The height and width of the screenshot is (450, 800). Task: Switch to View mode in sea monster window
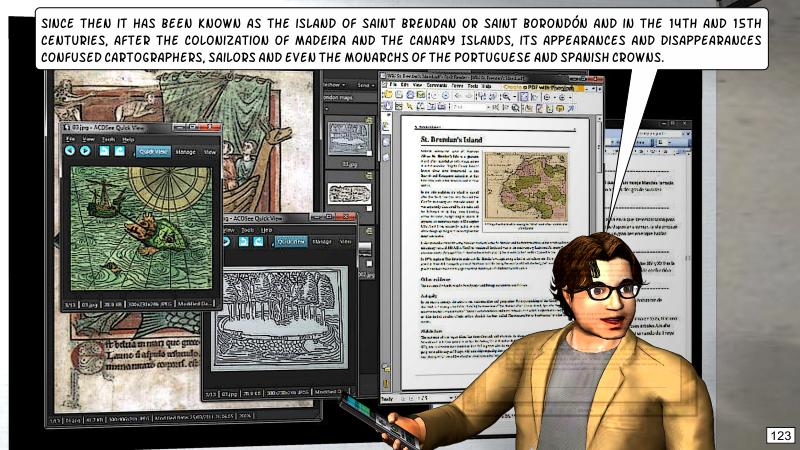click(x=210, y=152)
